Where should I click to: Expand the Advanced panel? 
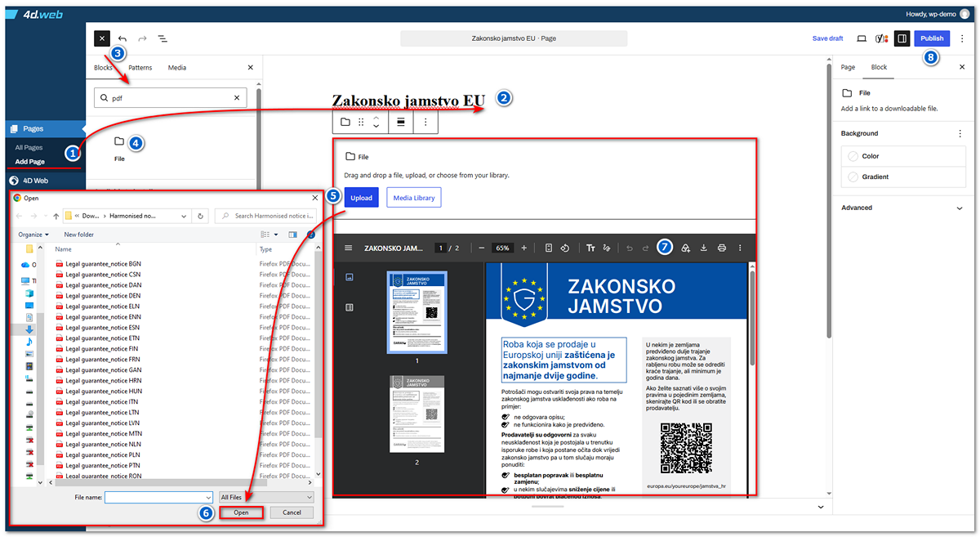902,208
